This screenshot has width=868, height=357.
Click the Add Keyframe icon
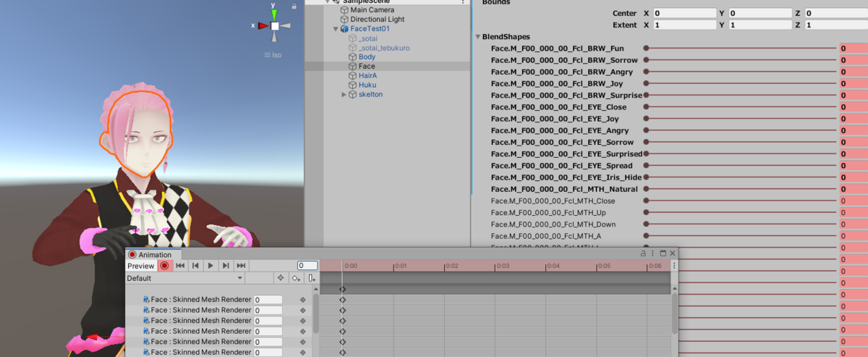[295, 278]
